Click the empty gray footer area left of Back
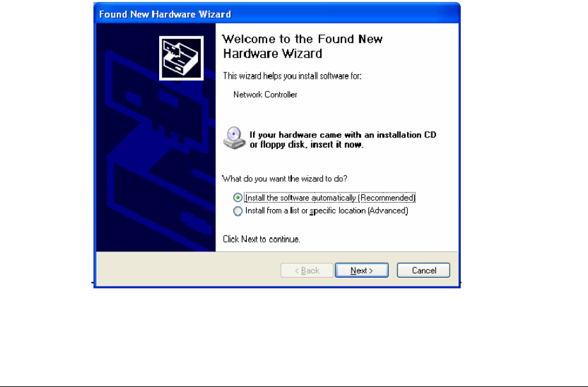The height and width of the screenshot is (387, 588). point(187,271)
